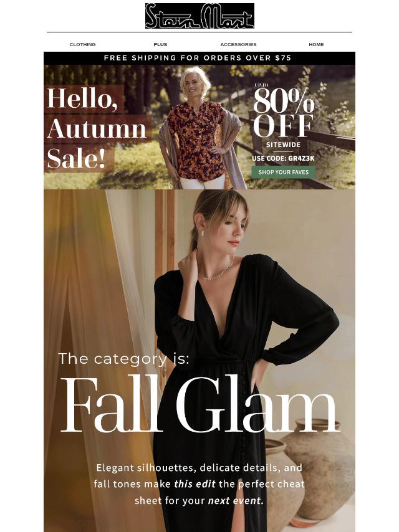The image size is (399, 532).
Task: Open the Home category link
Action: tap(316, 44)
